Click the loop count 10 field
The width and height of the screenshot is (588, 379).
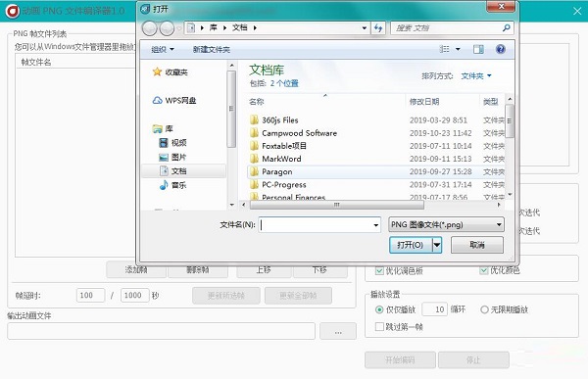(x=434, y=309)
